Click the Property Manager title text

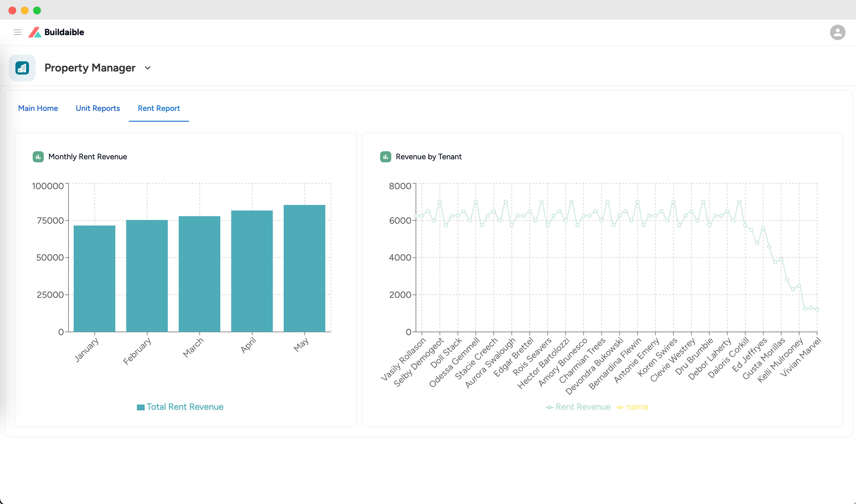point(90,68)
